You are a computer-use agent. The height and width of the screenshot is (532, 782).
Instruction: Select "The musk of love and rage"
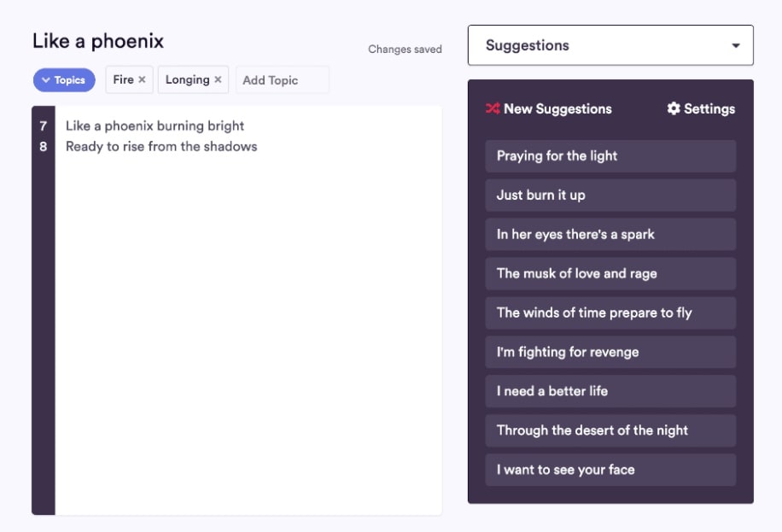pos(610,273)
